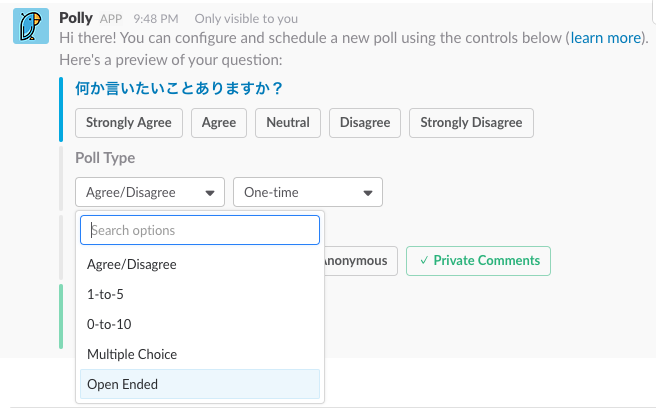The image size is (656, 408).
Task: Click the Polly app name
Action: coord(76,17)
